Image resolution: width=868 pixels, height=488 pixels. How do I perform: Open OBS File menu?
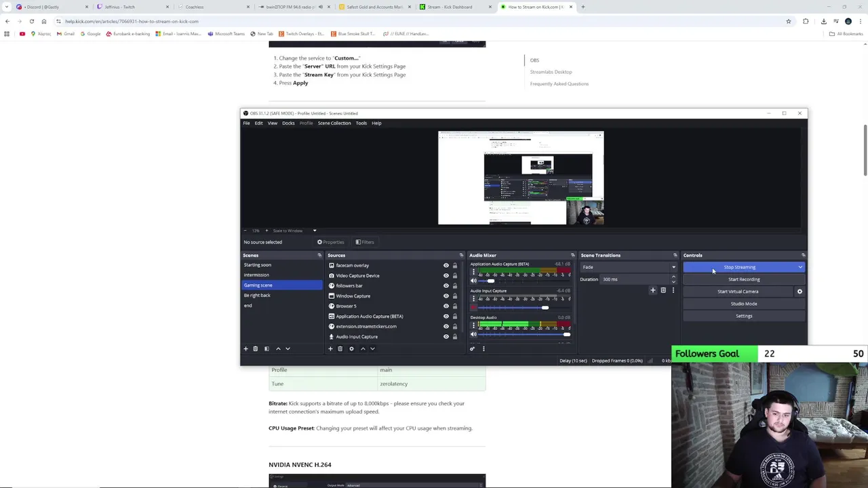[x=247, y=123]
